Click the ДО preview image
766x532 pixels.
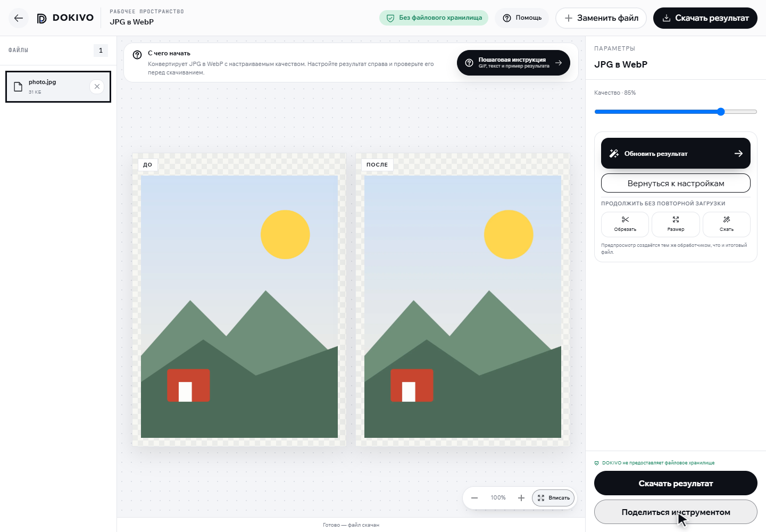pyautogui.click(x=239, y=306)
